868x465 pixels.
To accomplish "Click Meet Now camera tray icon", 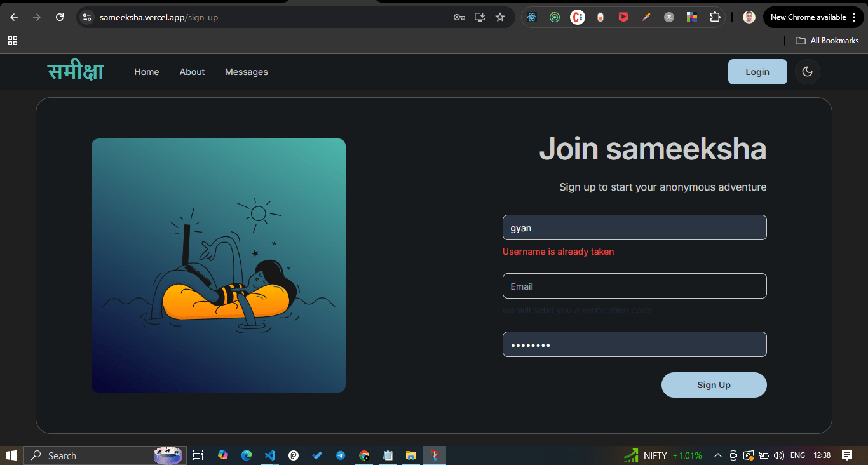I will (733, 455).
